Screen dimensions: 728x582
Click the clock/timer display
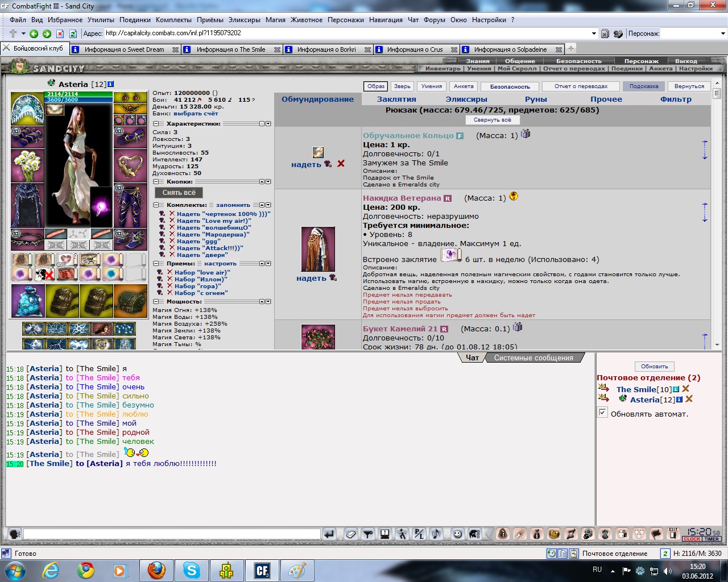(703, 534)
